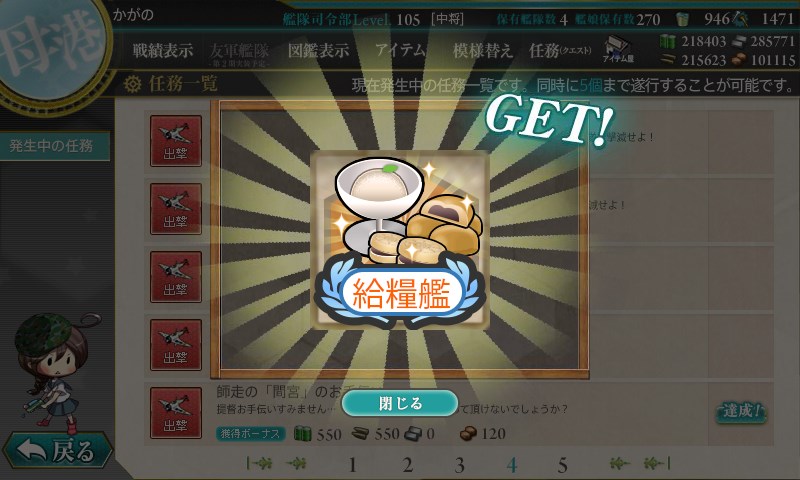Jump to last page arrow icon
This screenshot has width=800, height=480.
(x=657, y=463)
